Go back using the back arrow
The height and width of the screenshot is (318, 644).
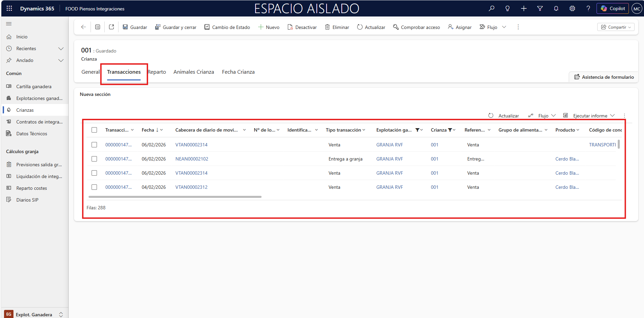point(83,27)
